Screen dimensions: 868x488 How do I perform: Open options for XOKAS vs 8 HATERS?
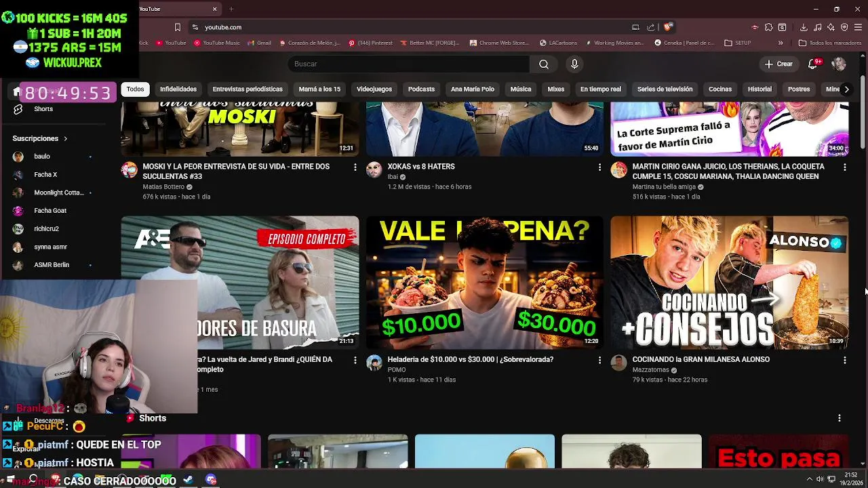pos(599,167)
